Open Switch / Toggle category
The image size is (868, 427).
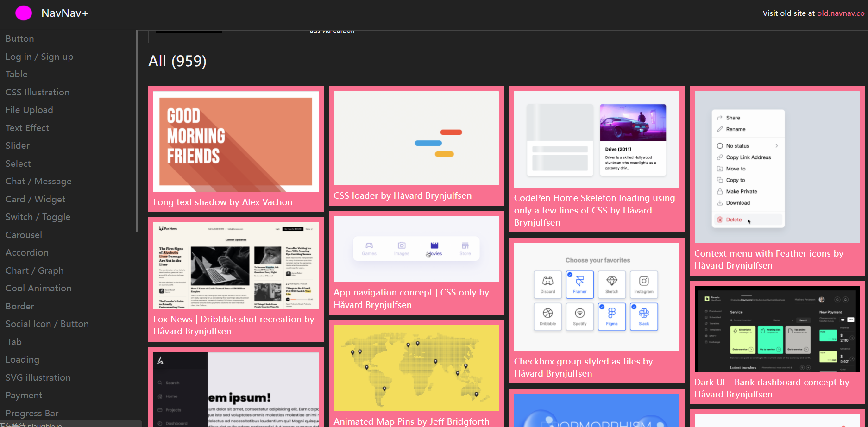tap(38, 217)
